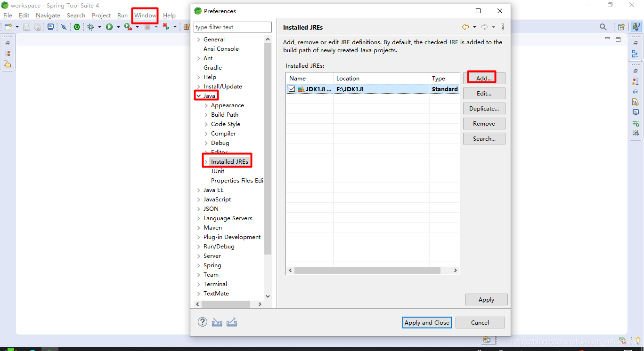Click the Open Perspective icon
Image resolution: width=644 pixels, height=351 pixels.
(x=621, y=27)
